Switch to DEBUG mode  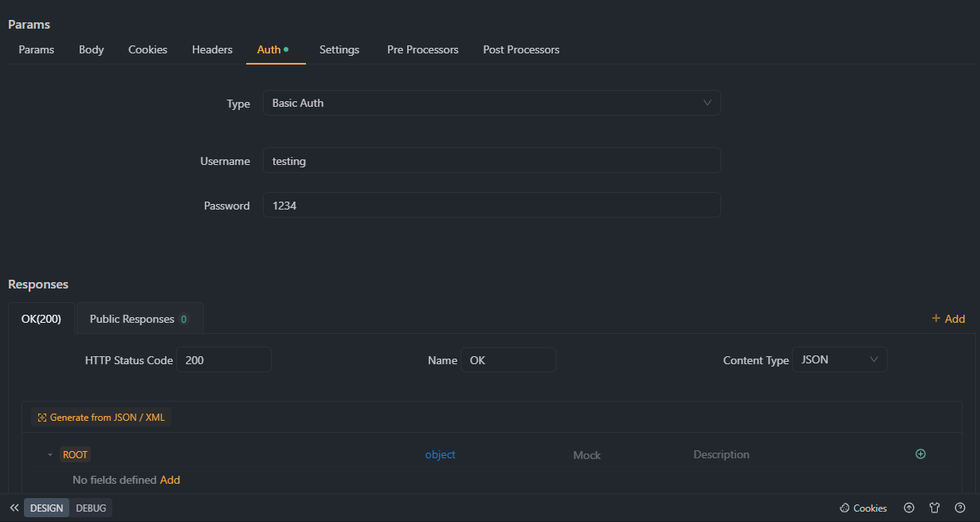coord(90,508)
